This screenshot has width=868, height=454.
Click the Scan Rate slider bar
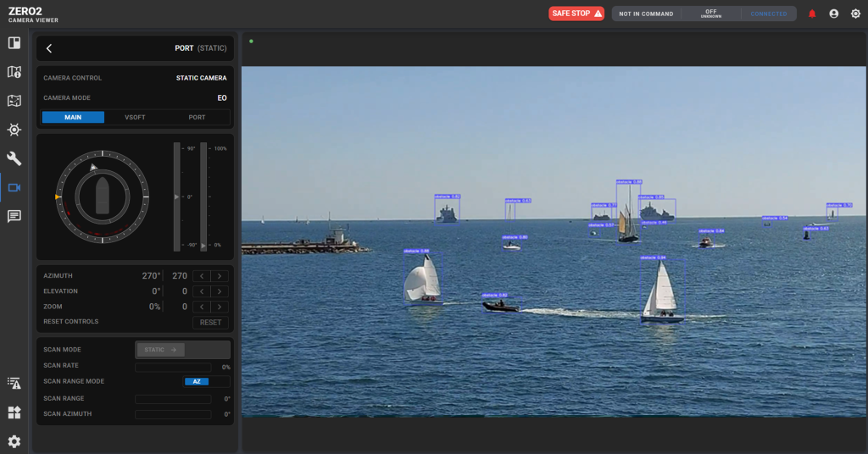tap(173, 367)
